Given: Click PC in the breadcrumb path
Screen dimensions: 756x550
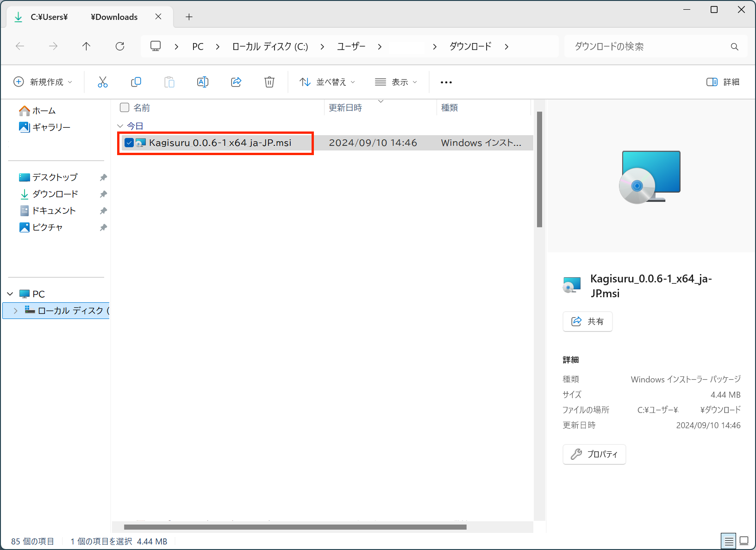Looking at the screenshot, I should pyautogui.click(x=198, y=47).
